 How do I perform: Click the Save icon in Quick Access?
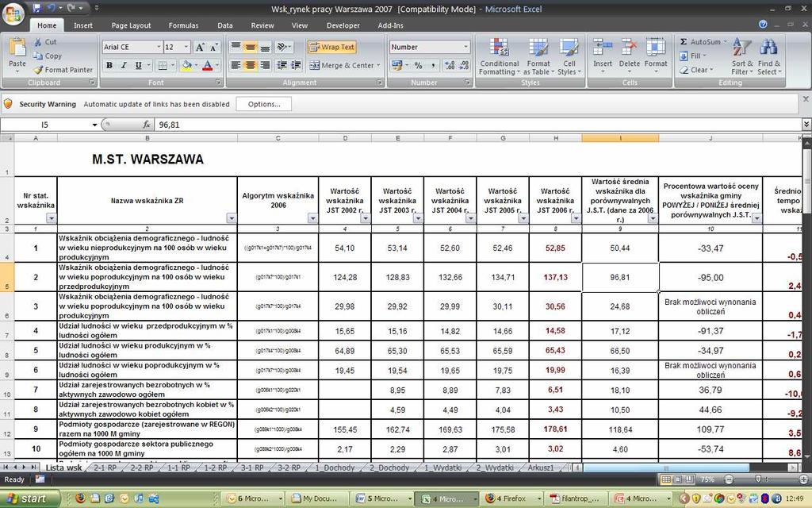[x=36, y=8]
